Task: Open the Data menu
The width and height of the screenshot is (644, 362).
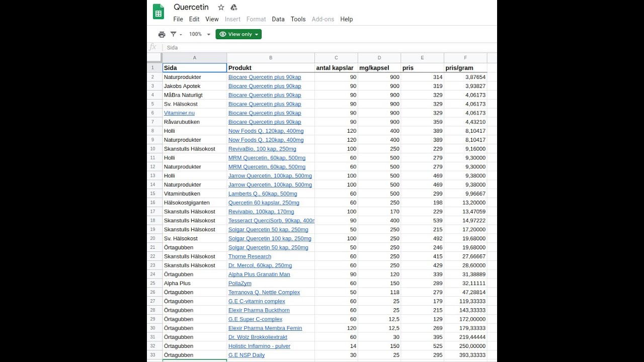Action: (x=278, y=19)
